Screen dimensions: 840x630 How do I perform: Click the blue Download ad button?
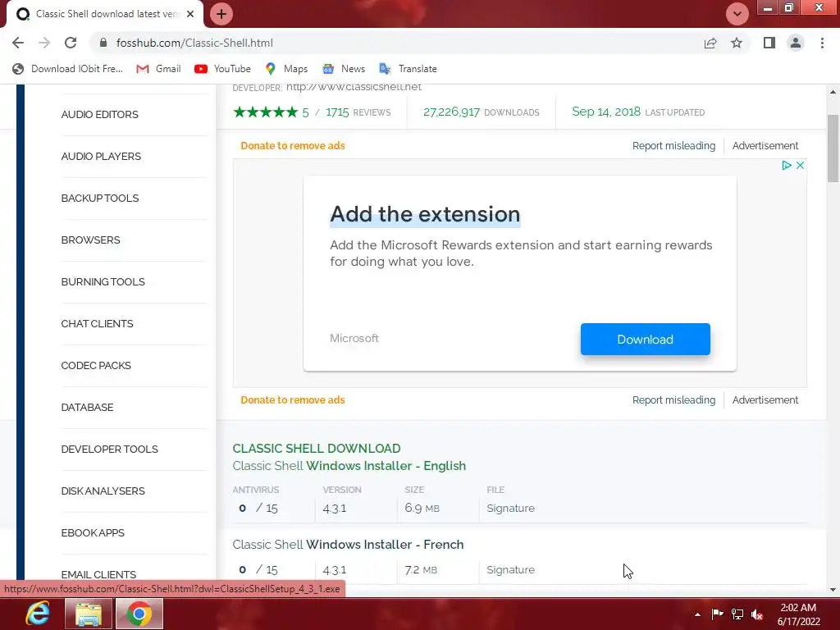pos(645,339)
